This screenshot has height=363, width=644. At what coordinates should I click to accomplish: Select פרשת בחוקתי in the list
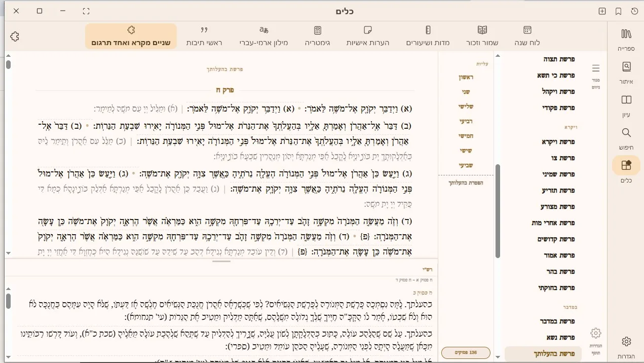click(x=556, y=288)
